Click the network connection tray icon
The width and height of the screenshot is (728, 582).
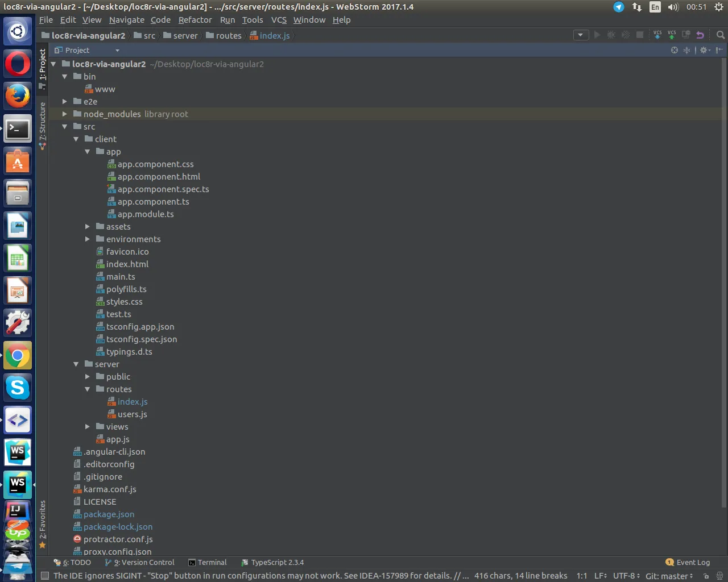(637, 7)
